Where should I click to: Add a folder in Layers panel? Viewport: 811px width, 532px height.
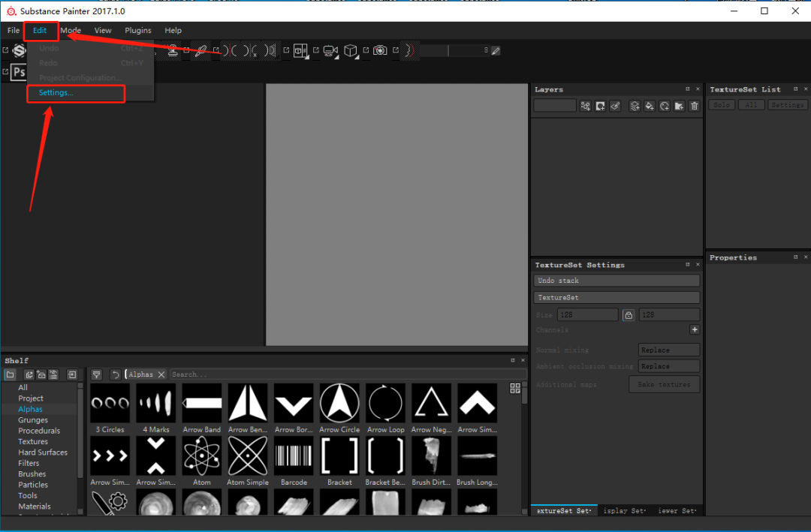click(x=679, y=106)
